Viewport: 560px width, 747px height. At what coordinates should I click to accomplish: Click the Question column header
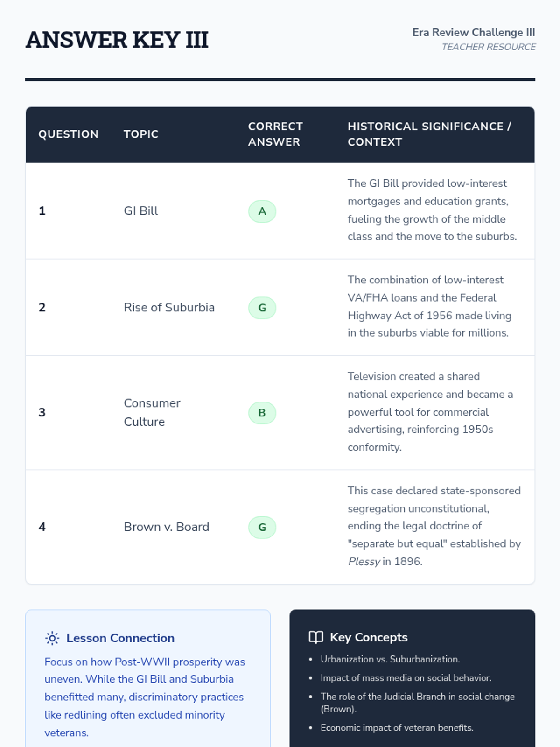point(69,134)
